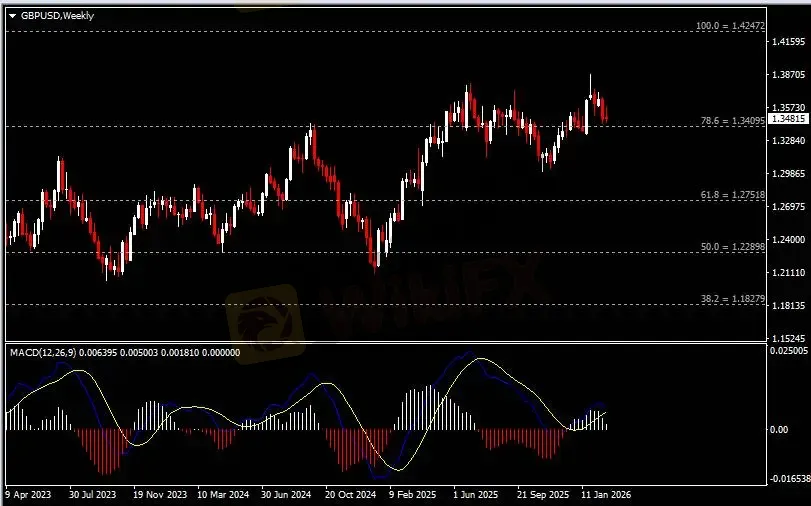Click the 1.24000 price axis value
Viewport: 811px width, 506px height.
click(x=789, y=240)
